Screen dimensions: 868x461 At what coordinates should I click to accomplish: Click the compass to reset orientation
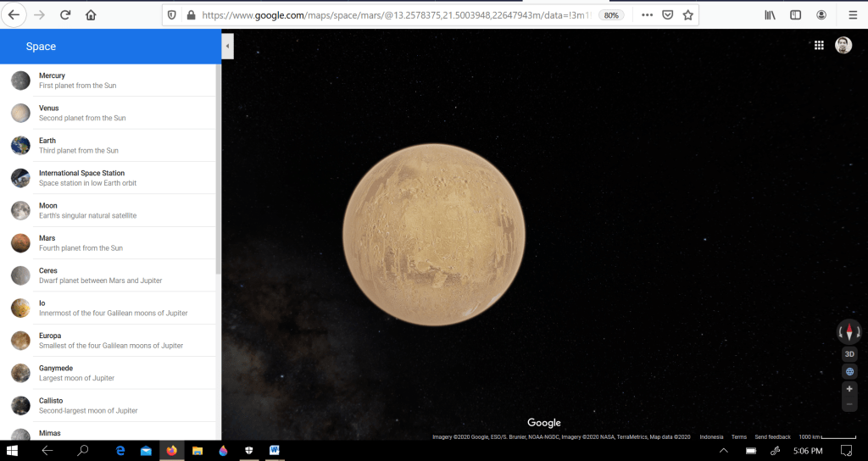click(849, 331)
